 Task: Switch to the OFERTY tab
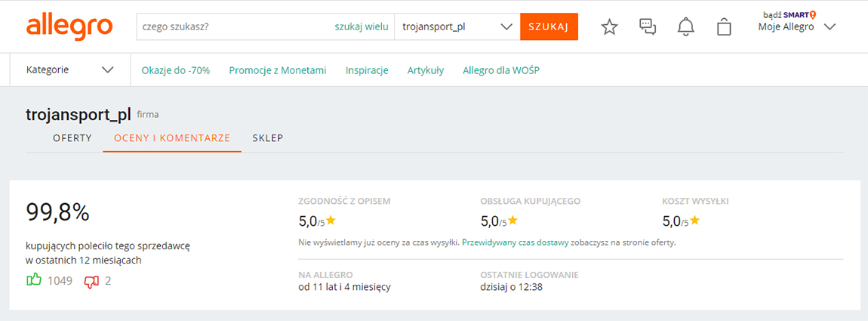pos(72,138)
